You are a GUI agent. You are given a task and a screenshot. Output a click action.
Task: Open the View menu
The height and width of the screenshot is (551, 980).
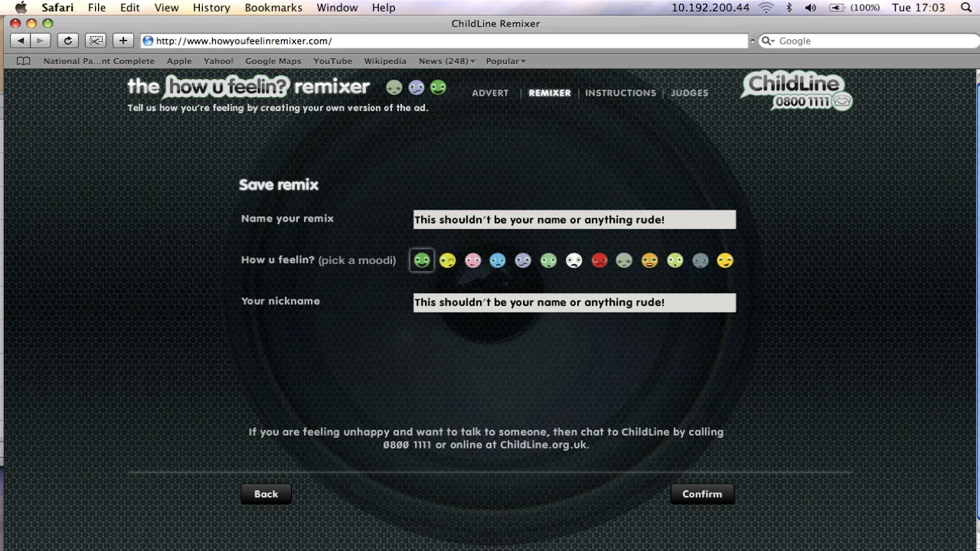[166, 8]
